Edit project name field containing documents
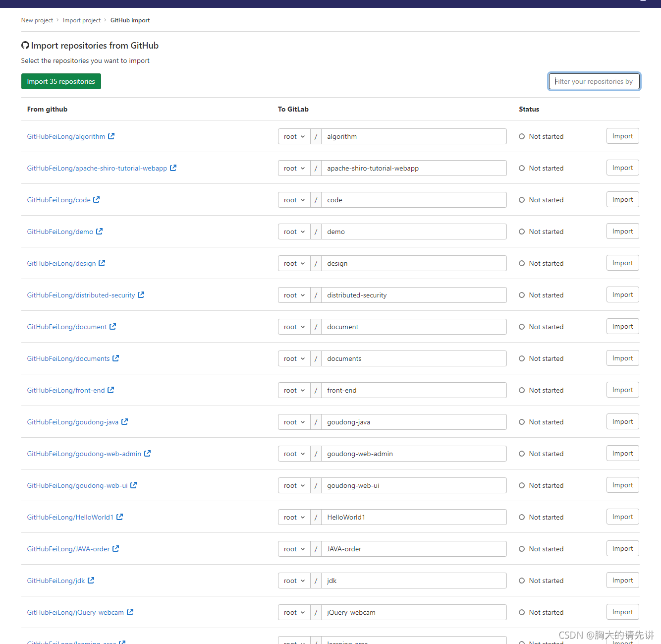661x644 pixels. point(414,358)
